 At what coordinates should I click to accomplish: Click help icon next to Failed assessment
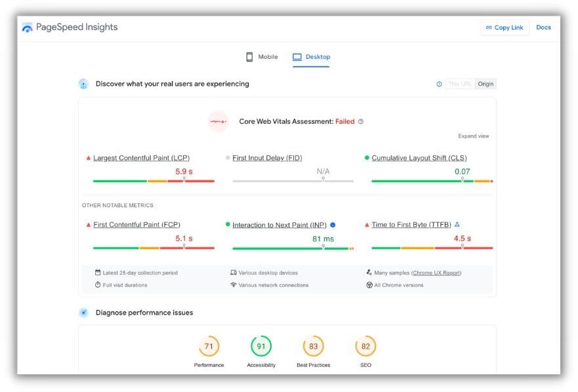(361, 121)
